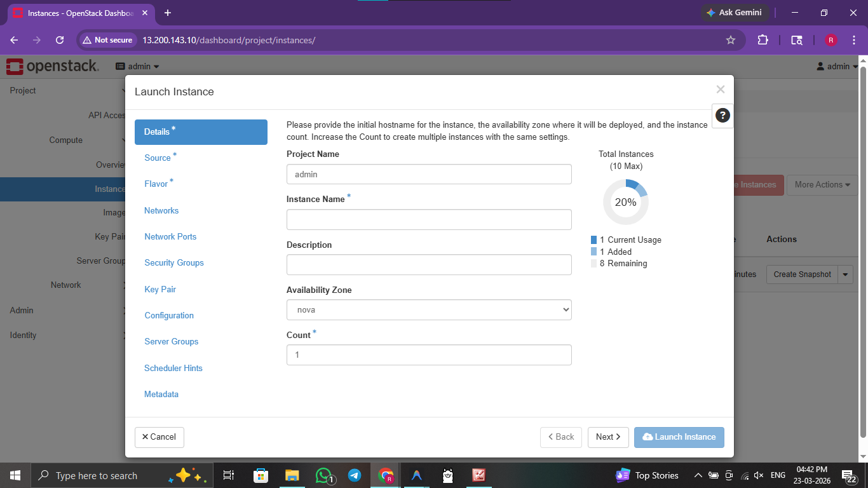The height and width of the screenshot is (488, 868).
Task: Click the Ask Gemini button
Action: pyautogui.click(x=735, y=13)
